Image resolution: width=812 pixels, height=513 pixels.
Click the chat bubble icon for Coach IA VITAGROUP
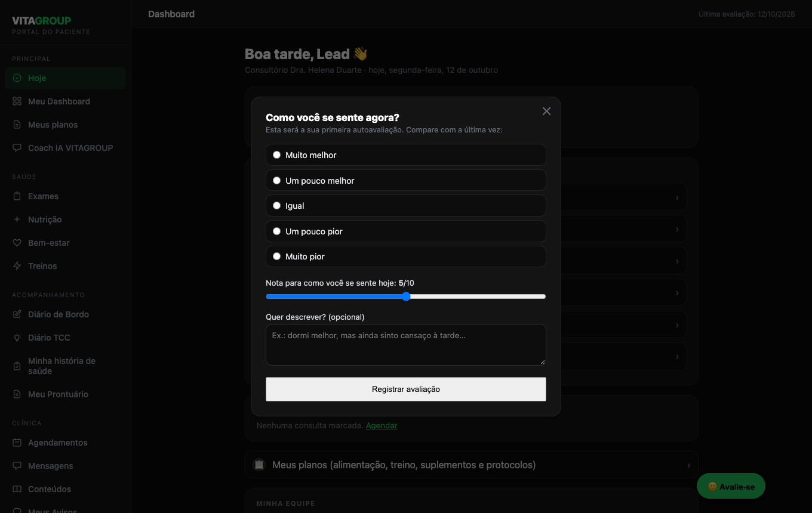tap(17, 148)
